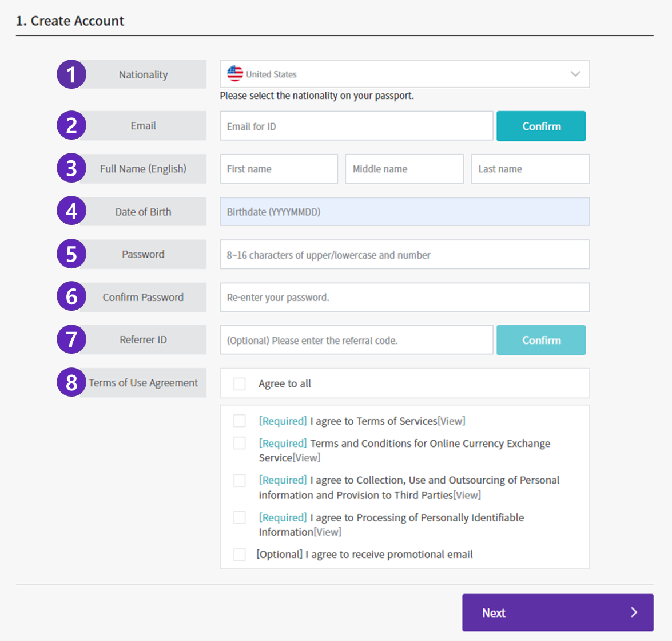Click the step 1 number badge

pyautogui.click(x=71, y=74)
